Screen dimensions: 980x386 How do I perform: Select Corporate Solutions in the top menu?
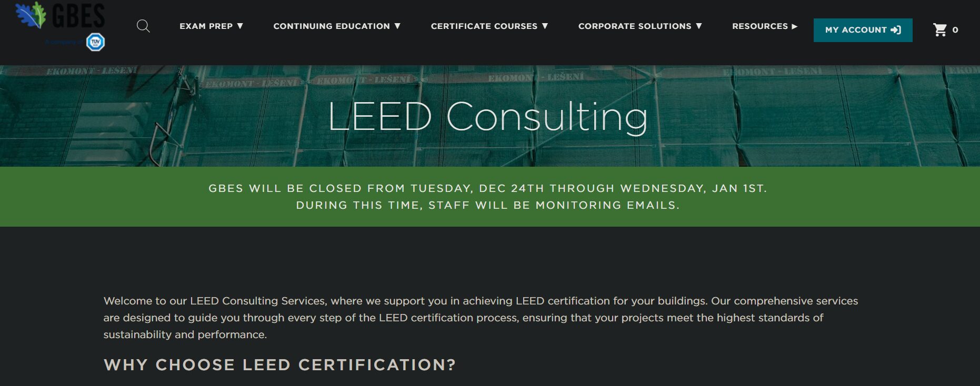click(x=634, y=26)
